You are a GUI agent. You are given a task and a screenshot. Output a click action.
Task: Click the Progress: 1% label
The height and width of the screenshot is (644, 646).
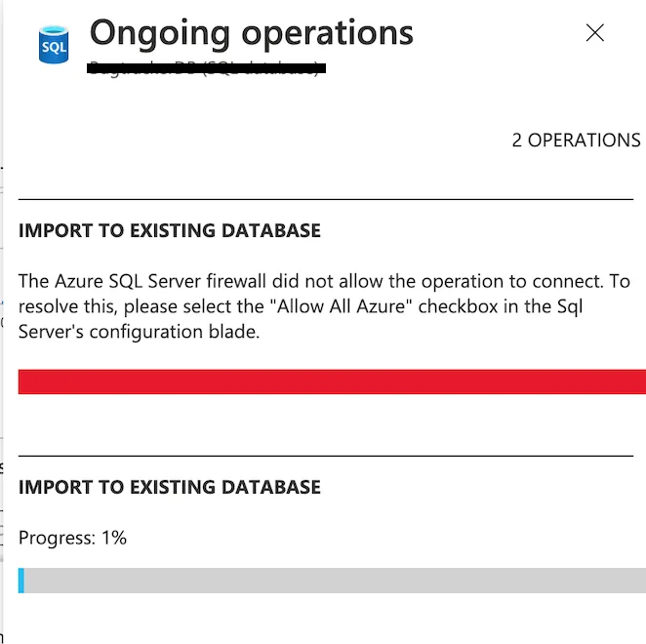point(72,538)
